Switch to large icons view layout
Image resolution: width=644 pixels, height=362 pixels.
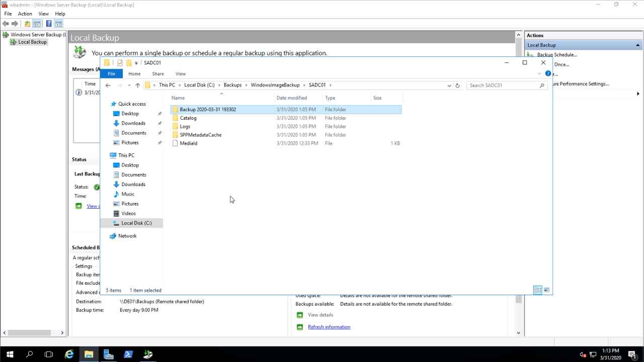click(547, 290)
